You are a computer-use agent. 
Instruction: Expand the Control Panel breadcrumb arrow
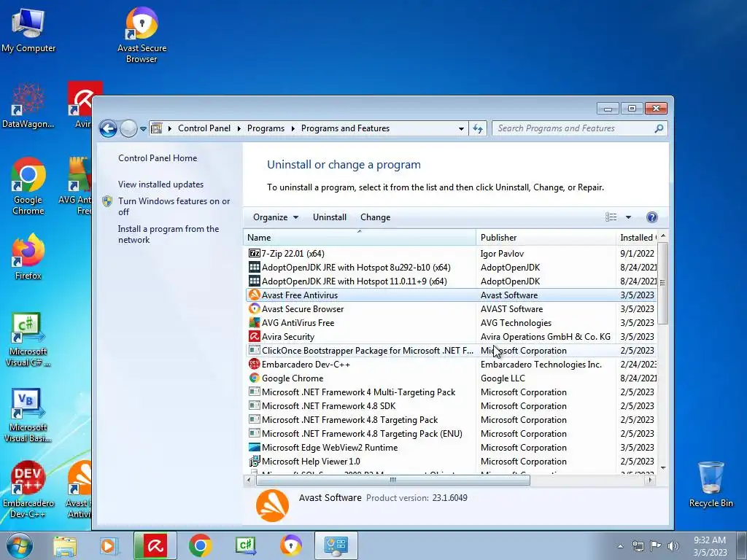(x=239, y=128)
